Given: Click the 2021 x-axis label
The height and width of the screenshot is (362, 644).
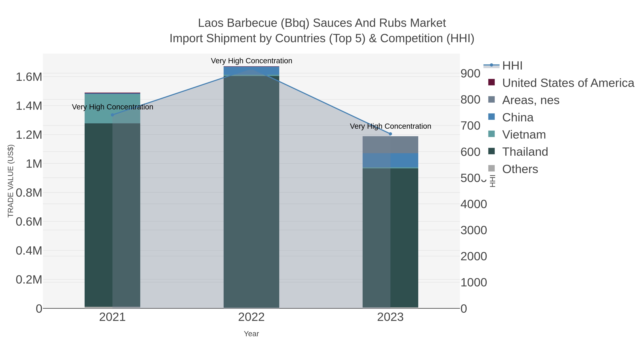Looking at the screenshot, I should pyautogui.click(x=113, y=317).
